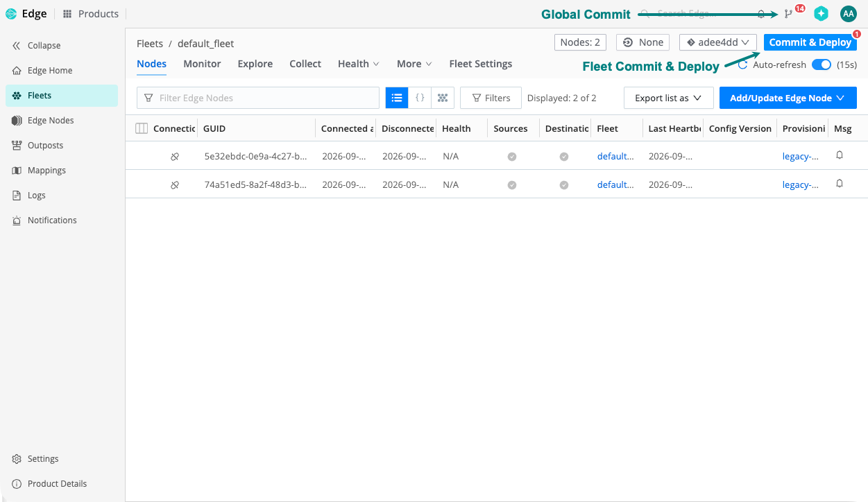The width and height of the screenshot is (868, 502).
Task: Open the Fleet Settings tab
Action: pos(481,64)
